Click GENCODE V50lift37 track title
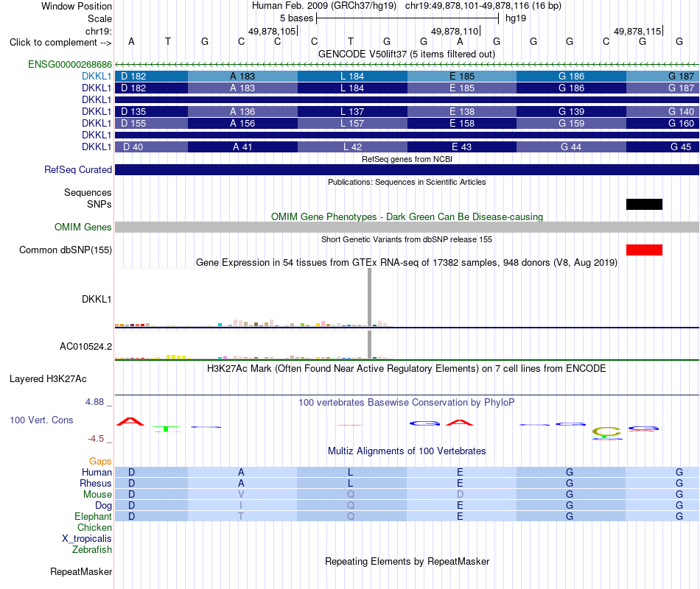 click(407, 54)
